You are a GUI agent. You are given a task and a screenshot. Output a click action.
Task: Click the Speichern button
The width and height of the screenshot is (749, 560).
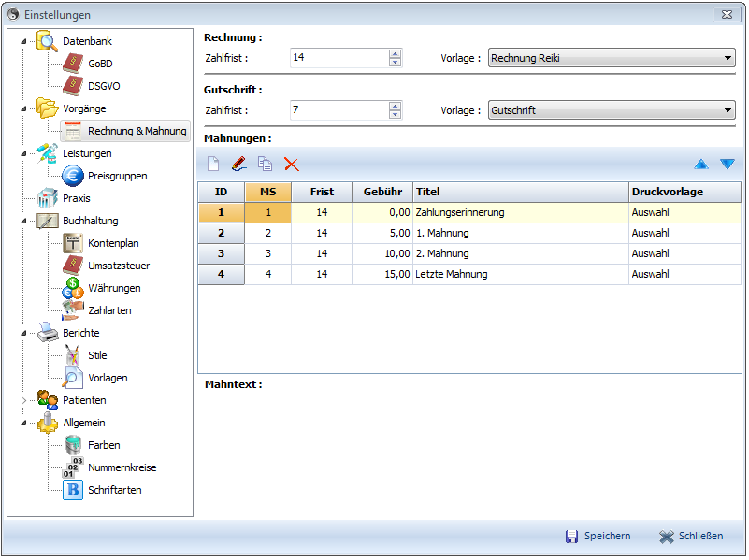coord(598,537)
